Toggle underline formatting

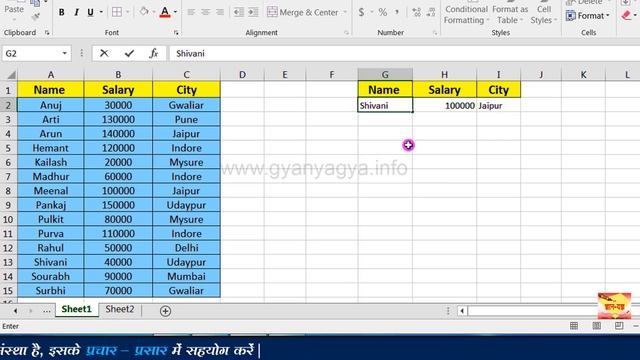tap(90, 12)
